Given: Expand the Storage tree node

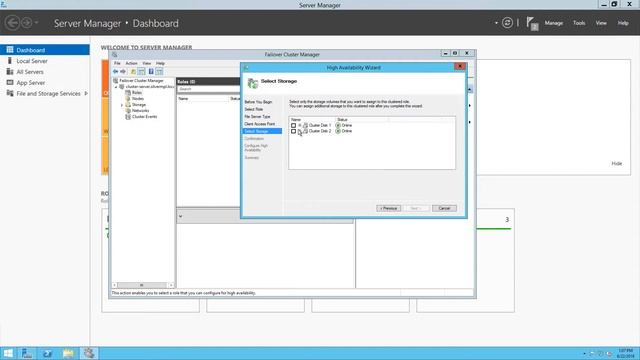Looking at the screenshot, I should pyautogui.click(x=122, y=105).
